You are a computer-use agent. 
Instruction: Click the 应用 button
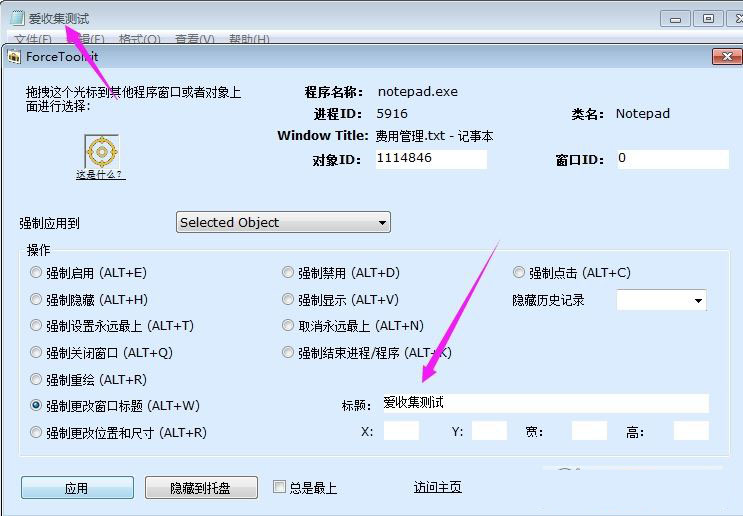[x=76, y=488]
